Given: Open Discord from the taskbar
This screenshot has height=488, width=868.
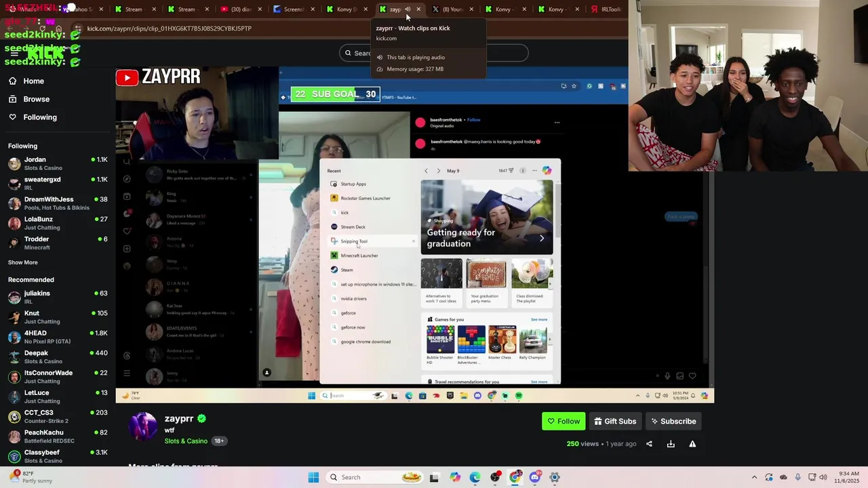Looking at the screenshot, I should click(x=535, y=477).
